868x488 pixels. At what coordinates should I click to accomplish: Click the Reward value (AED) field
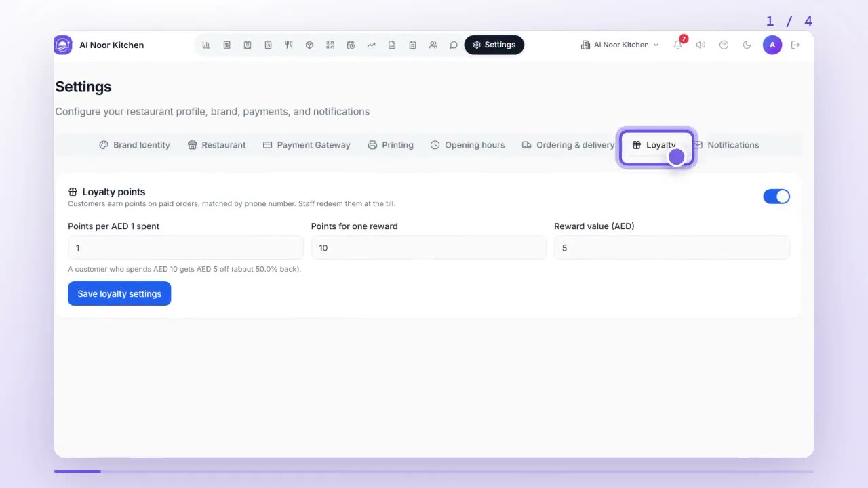pos(672,248)
